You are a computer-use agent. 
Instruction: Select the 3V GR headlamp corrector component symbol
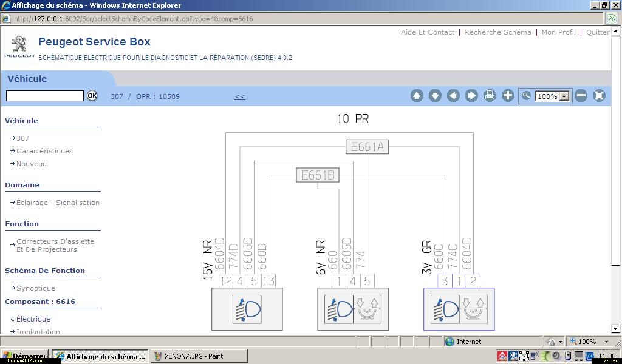(459, 309)
